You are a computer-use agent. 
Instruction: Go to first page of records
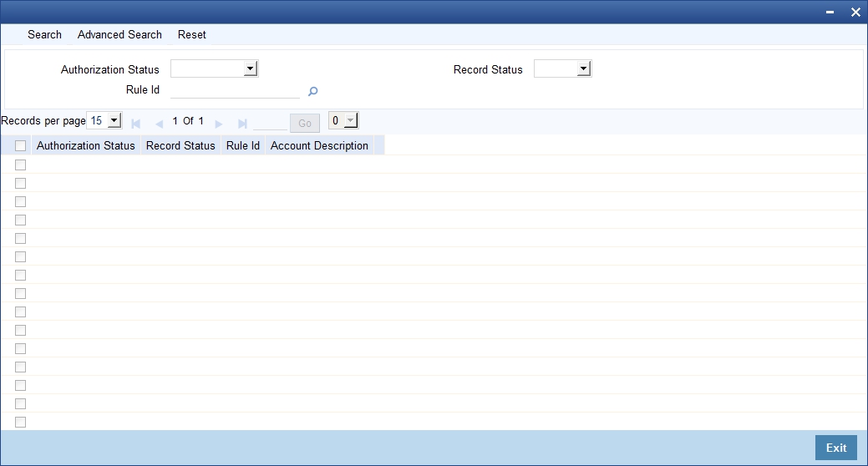click(x=135, y=124)
